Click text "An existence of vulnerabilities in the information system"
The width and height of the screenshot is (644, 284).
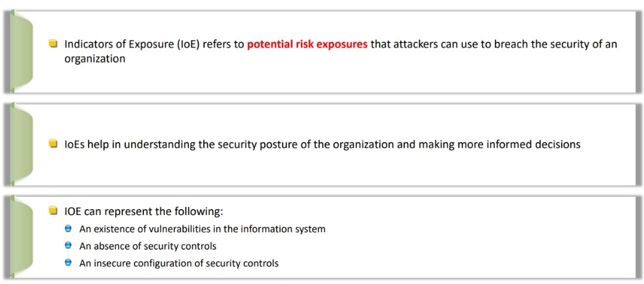coord(202,229)
